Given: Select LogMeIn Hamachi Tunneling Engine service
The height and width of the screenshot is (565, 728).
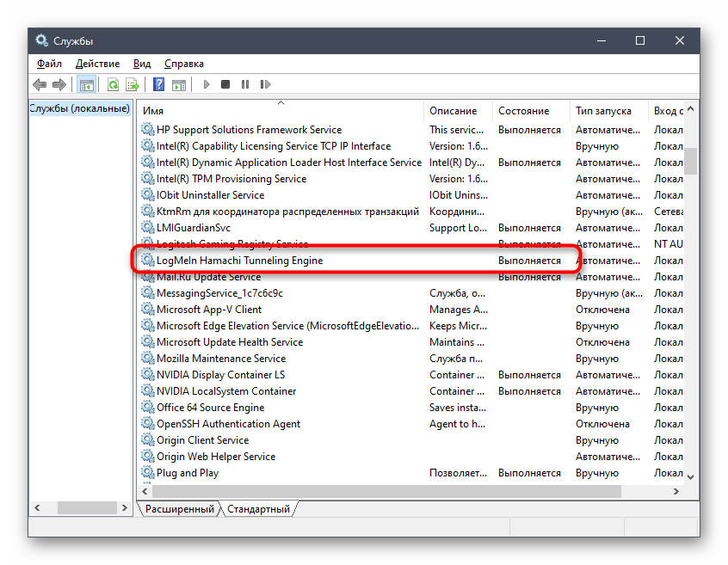Looking at the screenshot, I should point(239,261).
